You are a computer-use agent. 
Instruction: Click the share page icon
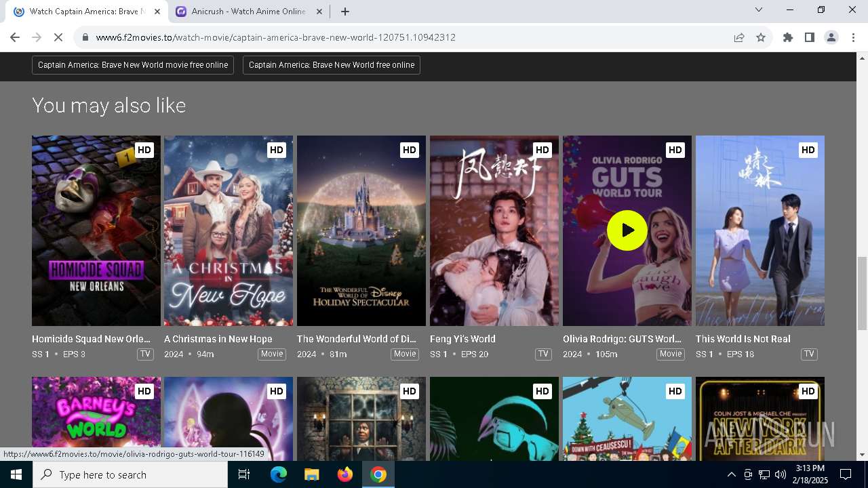click(x=739, y=37)
